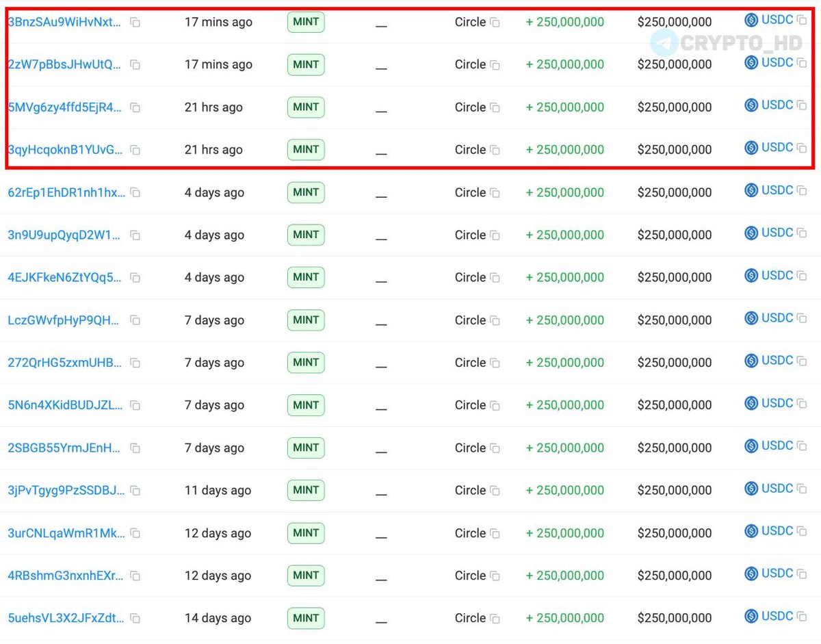Open transaction 5uehsVL3X2JFxZdt
Viewport: 821px width, 644px height.
(x=66, y=617)
